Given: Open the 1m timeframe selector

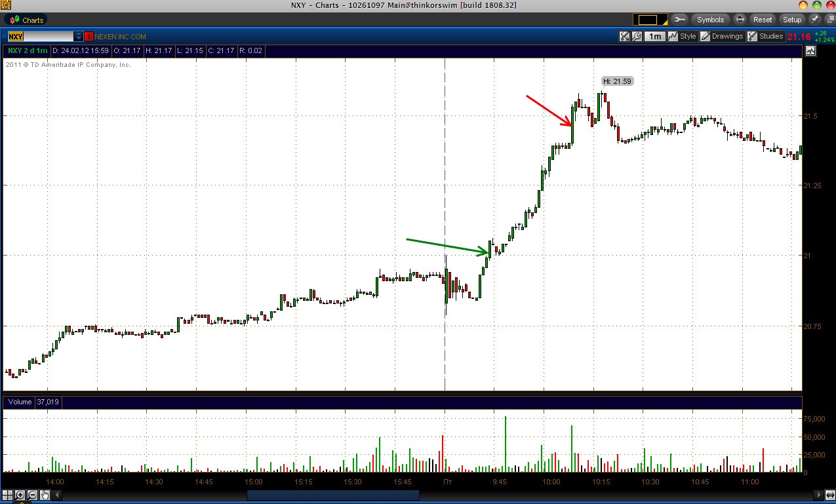Looking at the screenshot, I should [x=654, y=37].
